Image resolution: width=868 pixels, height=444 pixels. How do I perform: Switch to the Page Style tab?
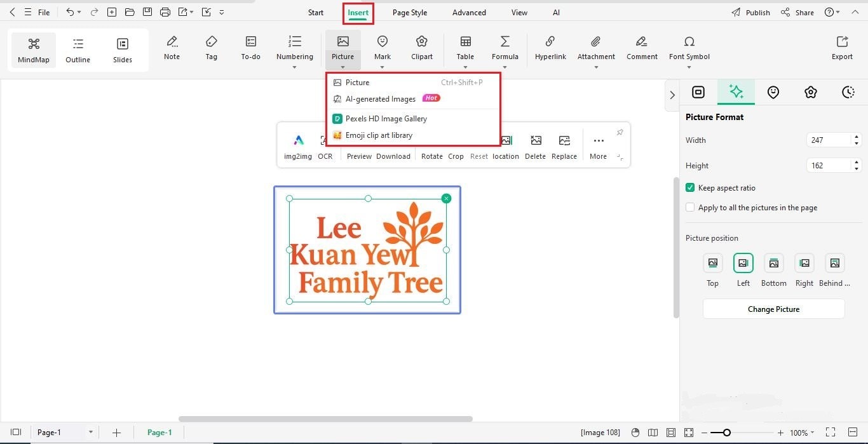(410, 13)
